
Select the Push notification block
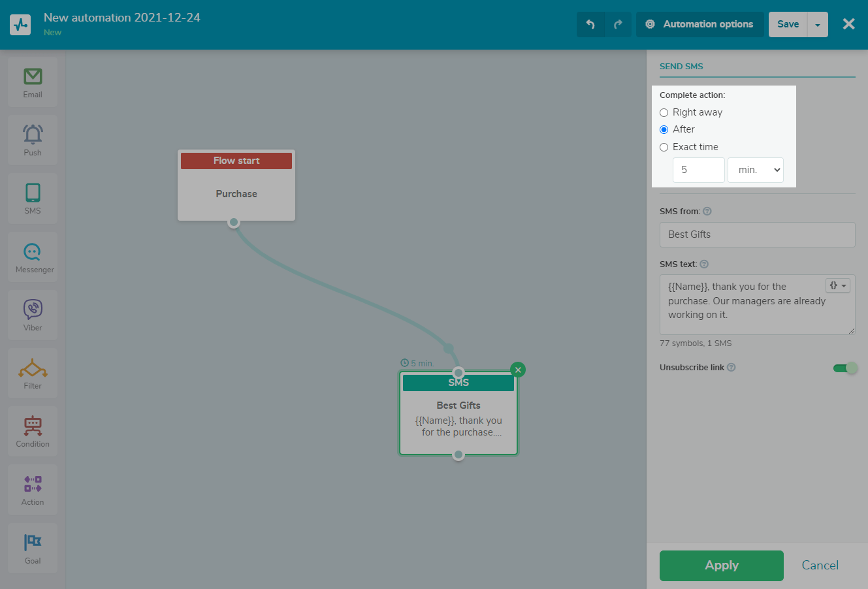point(33,140)
